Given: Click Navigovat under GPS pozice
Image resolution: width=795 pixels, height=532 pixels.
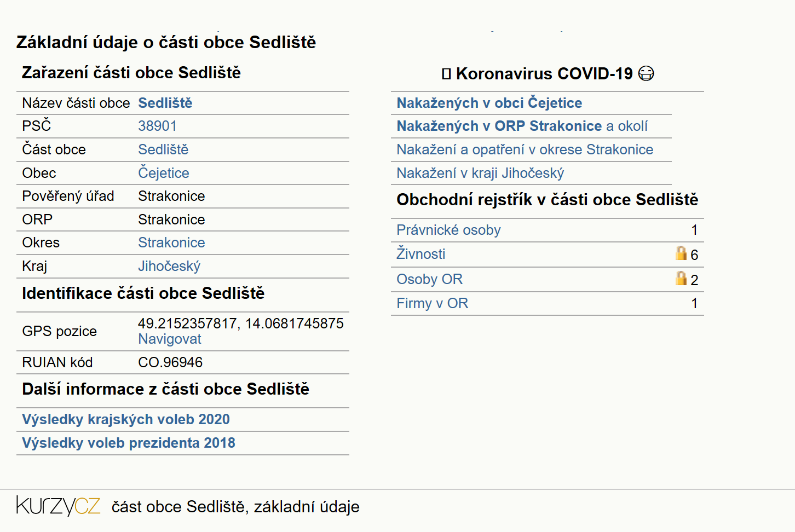Looking at the screenshot, I should [x=169, y=339].
